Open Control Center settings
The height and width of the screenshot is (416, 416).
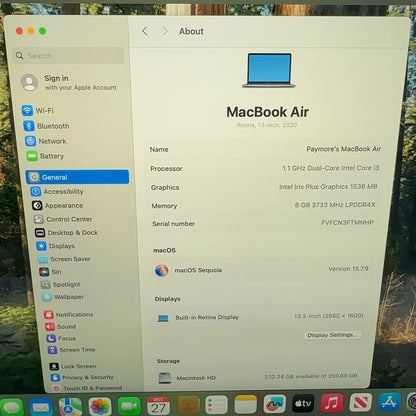[x=63, y=219]
